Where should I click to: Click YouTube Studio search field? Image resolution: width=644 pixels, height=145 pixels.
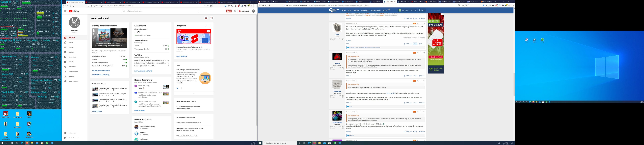click(x=159, y=11)
